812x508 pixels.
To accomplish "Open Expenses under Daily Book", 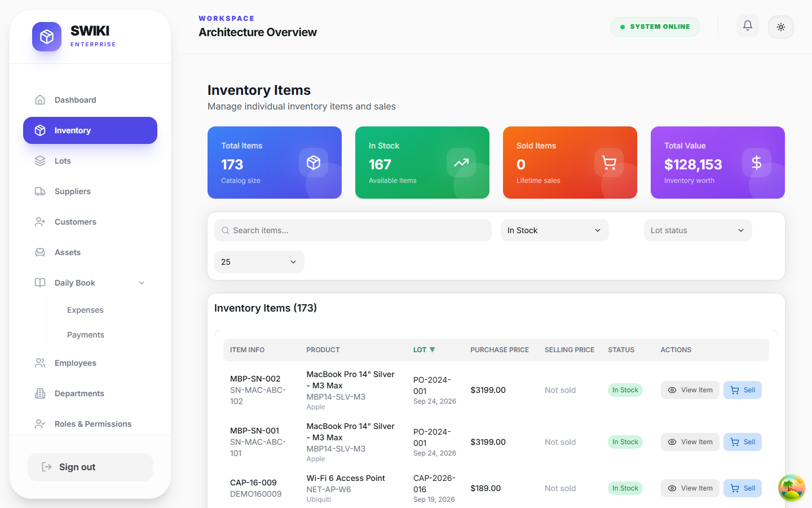I will pyautogui.click(x=85, y=310).
